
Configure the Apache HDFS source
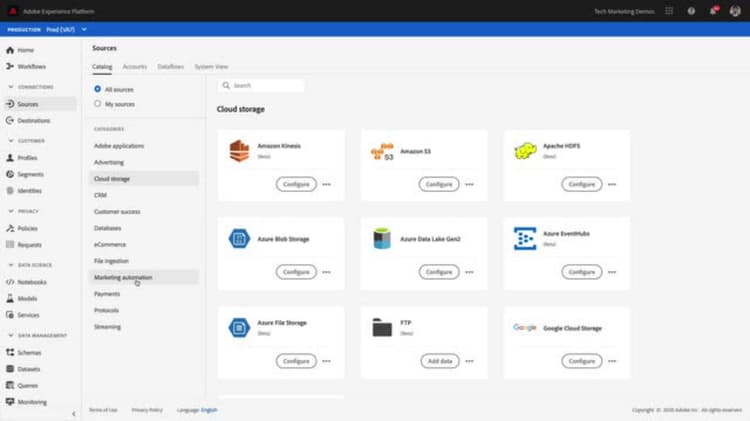582,184
